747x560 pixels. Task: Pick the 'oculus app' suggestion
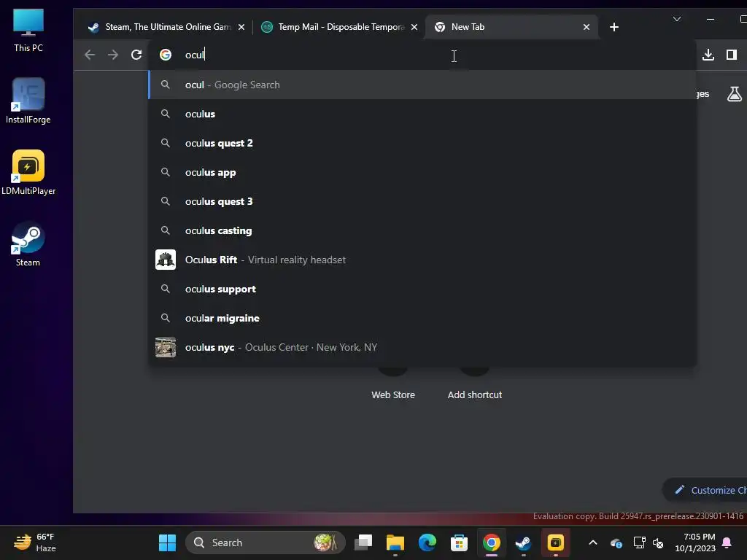coord(422,172)
